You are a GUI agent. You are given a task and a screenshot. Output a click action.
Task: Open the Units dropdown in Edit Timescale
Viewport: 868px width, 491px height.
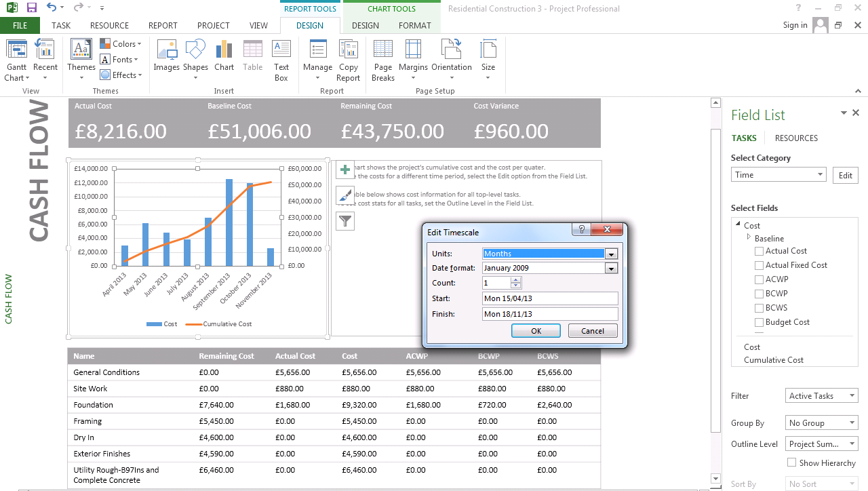point(611,254)
